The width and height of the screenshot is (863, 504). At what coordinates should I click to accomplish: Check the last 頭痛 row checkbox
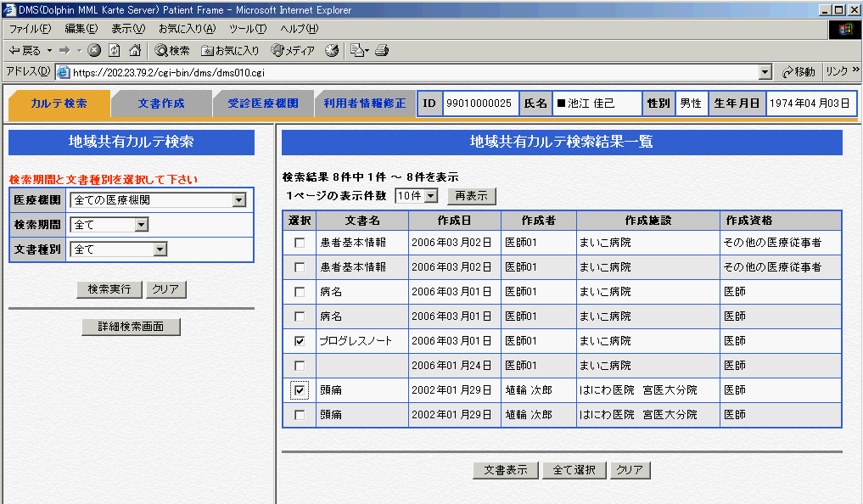(x=299, y=415)
